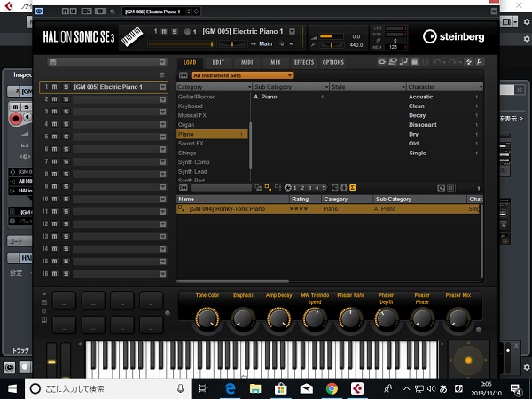The image size is (532, 399).
Task: Select the LOAD tab
Action: tap(190, 62)
